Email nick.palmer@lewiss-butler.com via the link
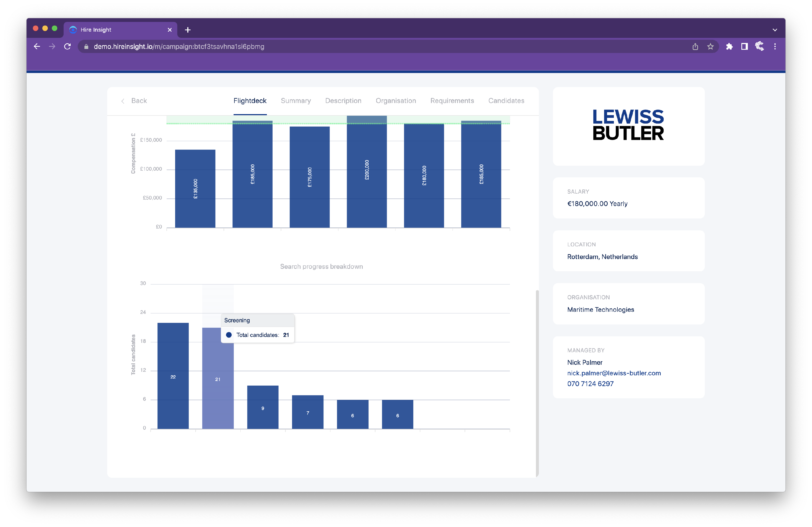Screen dimensions: 812x527 [x=614, y=373]
